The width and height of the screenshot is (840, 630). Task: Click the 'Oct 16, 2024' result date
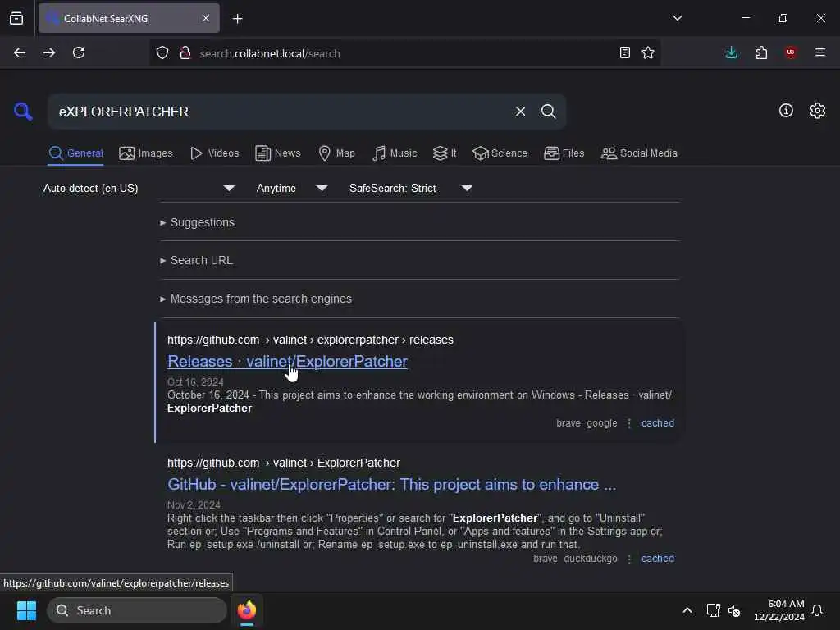click(x=195, y=382)
